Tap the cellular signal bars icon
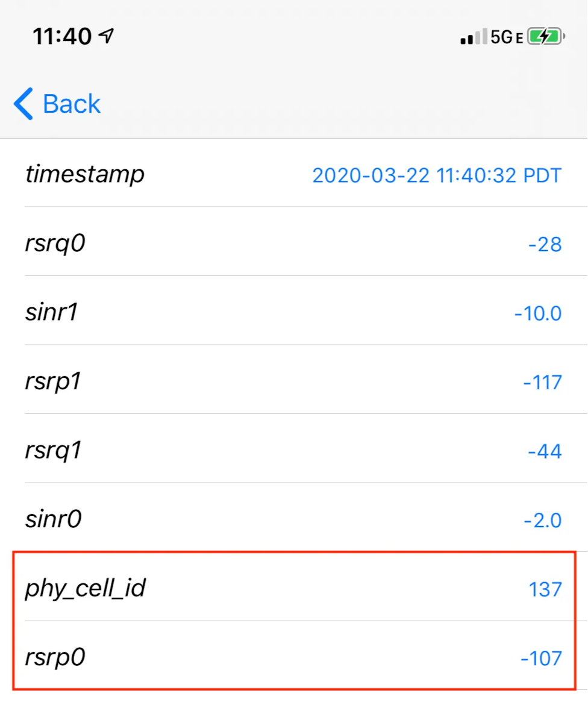This screenshot has width=588, height=702. (x=473, y=37)
